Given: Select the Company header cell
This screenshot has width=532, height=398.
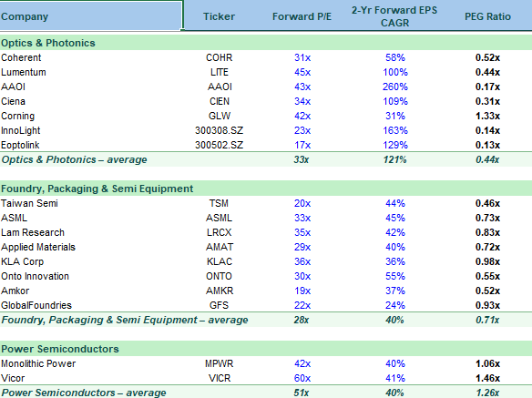Looking at the screenshot, I should pos(91,16).
